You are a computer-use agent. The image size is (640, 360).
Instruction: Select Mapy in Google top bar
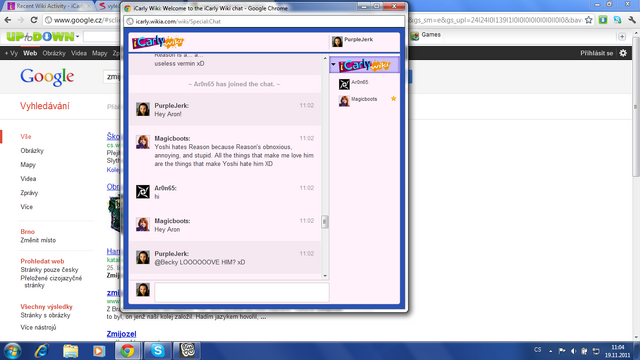tap(100, 53)
